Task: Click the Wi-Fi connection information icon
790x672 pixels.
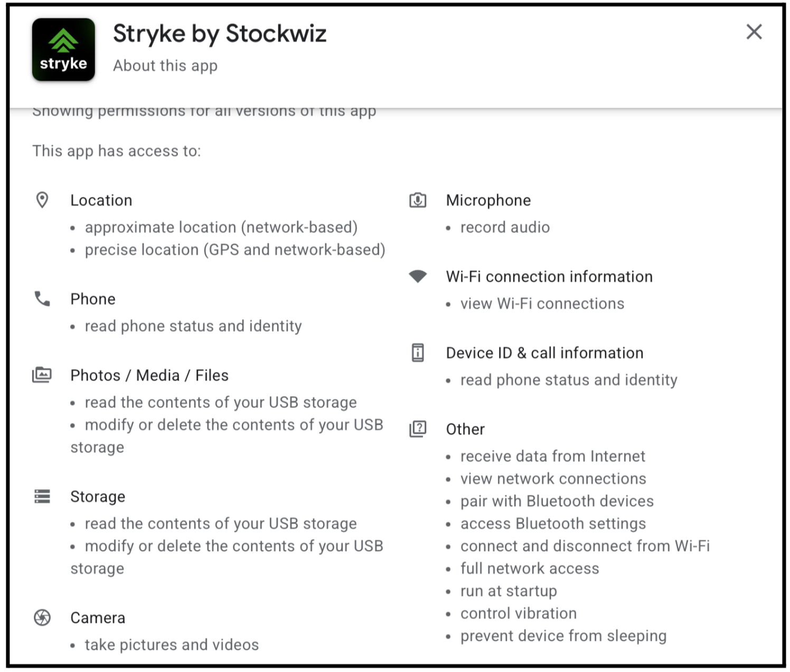Action: (417, 276)
